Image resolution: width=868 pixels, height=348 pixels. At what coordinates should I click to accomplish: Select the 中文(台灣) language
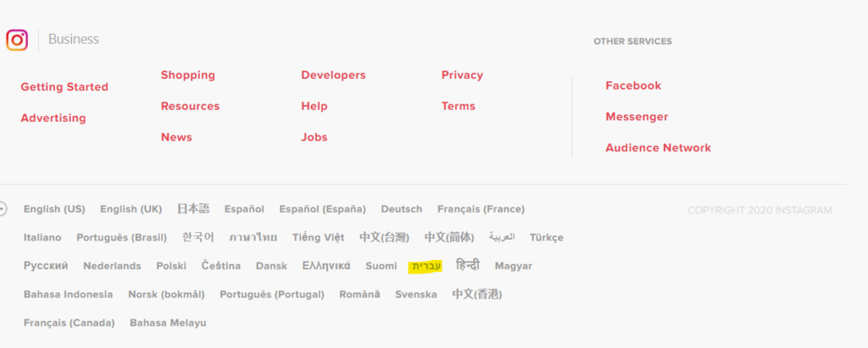[384, 237]
